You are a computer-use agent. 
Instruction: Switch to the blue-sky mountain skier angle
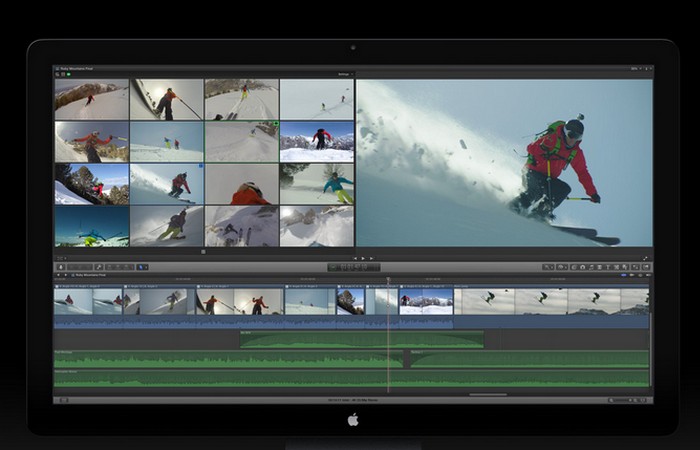(317, 142)
